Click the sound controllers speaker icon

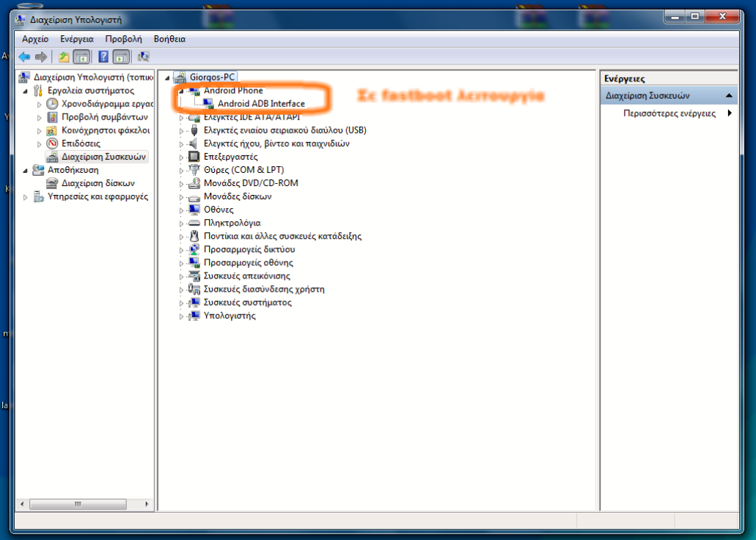click(x=194, y=144)
